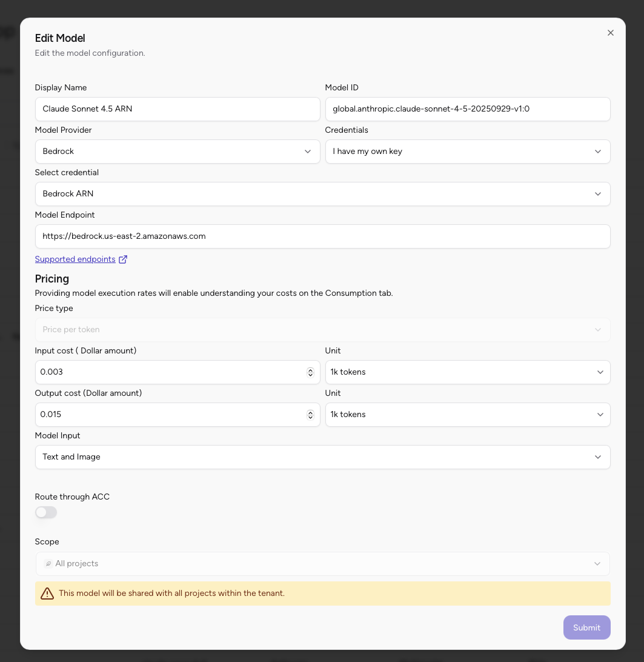This screenshot has width=644, height=662.
Task: Increment the Input cost with the stepper arrows
Action: 311,370
